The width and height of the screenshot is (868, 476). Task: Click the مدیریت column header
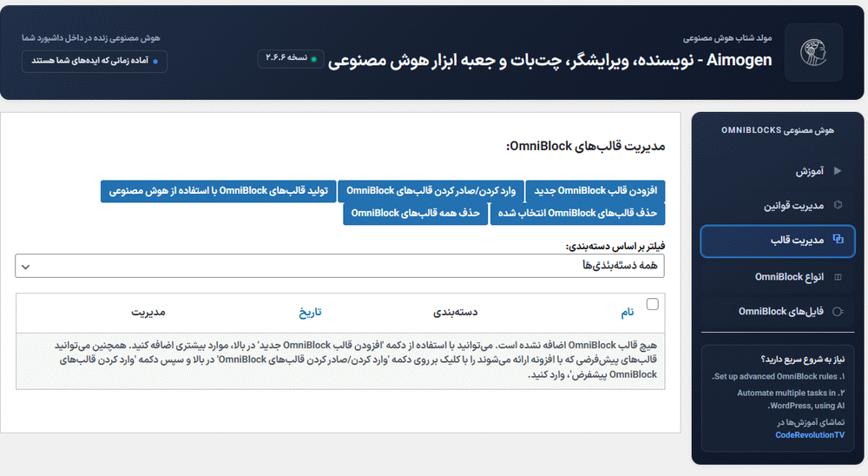click(148, 313)
